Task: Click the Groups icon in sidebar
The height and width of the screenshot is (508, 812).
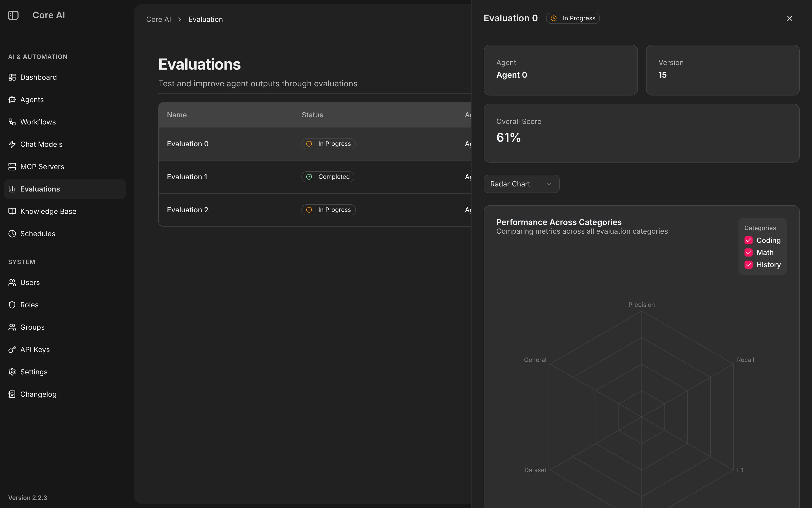Action: [12, 327]
